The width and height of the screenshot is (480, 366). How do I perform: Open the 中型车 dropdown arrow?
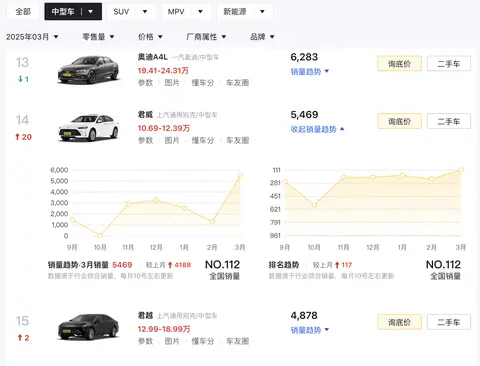tap(90, 12)
